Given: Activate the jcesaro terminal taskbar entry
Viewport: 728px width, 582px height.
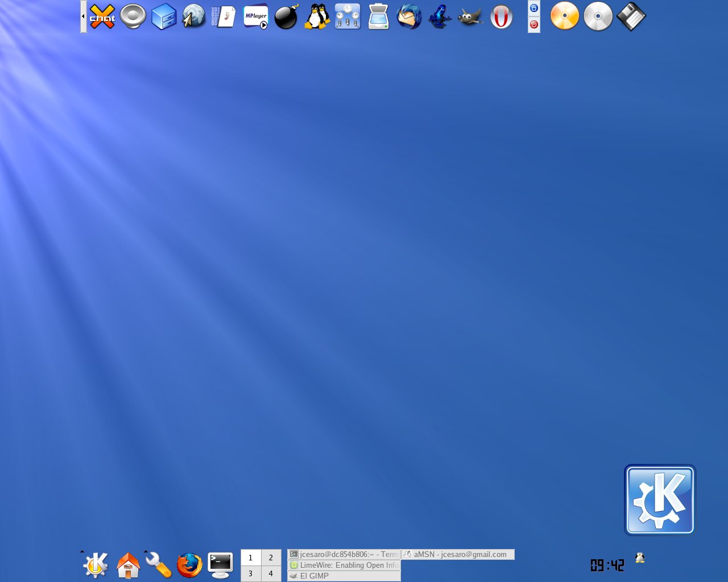Looking at the screenshot, I should [344, 554].
